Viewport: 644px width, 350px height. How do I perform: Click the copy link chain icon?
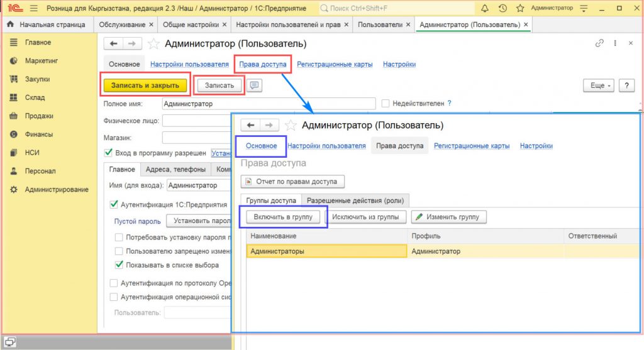[x=598, y=43]
